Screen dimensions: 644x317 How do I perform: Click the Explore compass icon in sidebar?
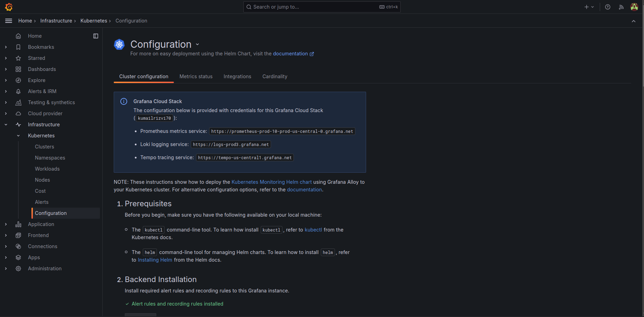click(x=18, y=80)
